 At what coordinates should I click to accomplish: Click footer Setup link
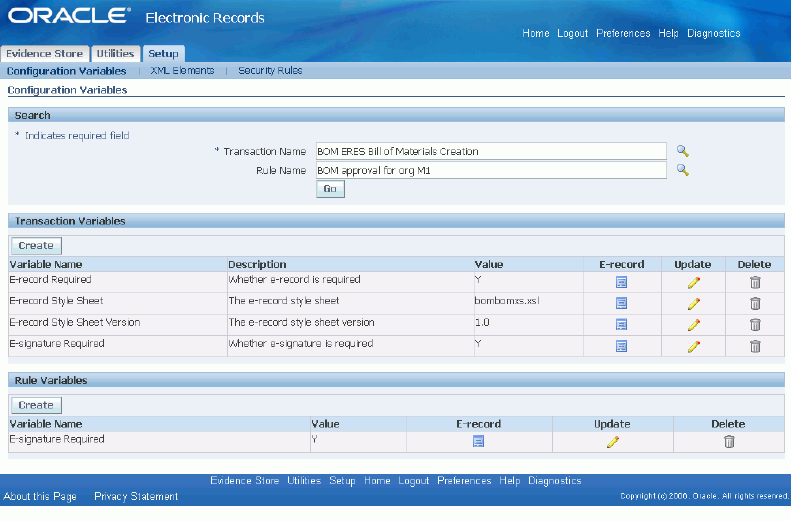click(x=343, y=481)
